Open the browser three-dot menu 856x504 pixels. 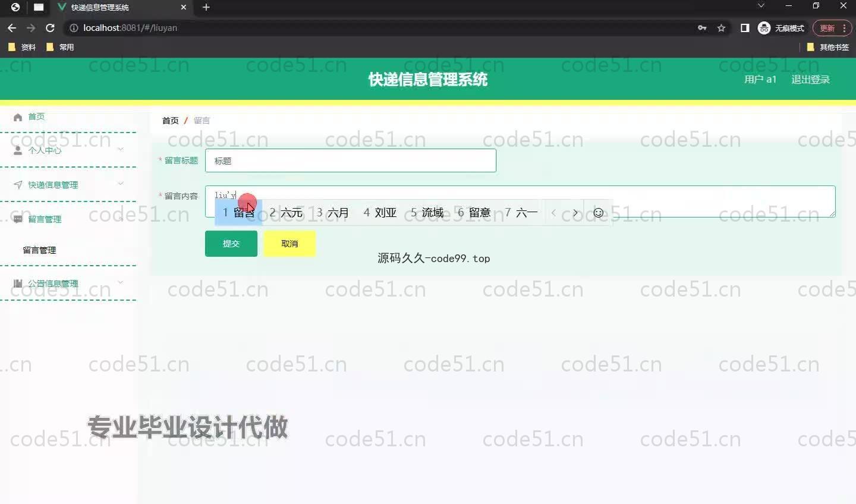[x=844, y=28]
